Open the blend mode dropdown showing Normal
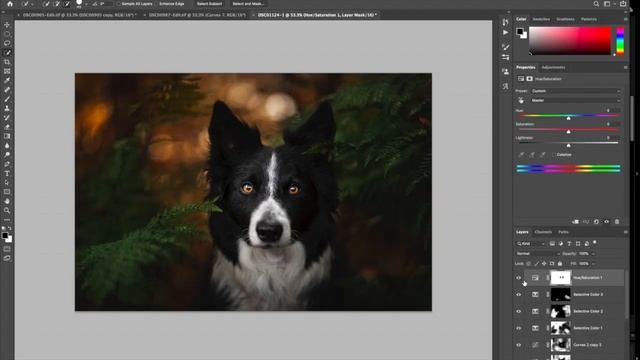Image resolution: width=640 pixels, height=360 pixels. pyautogui.click(x=538, y=253)
